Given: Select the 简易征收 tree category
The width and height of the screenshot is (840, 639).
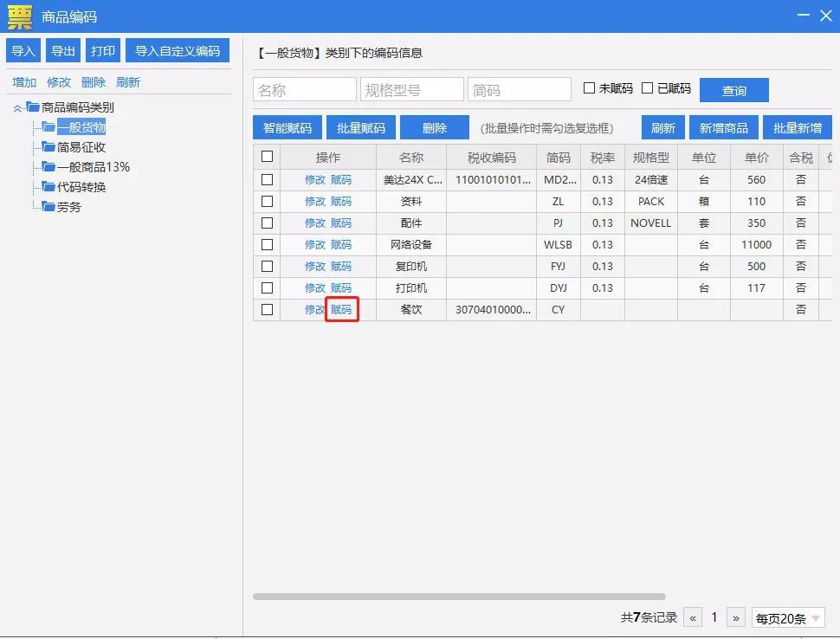Looking at the screenshot, I should point(81,146).
